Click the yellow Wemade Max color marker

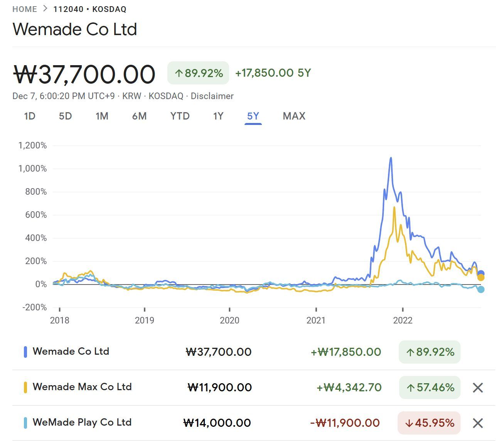coord(25,387)
